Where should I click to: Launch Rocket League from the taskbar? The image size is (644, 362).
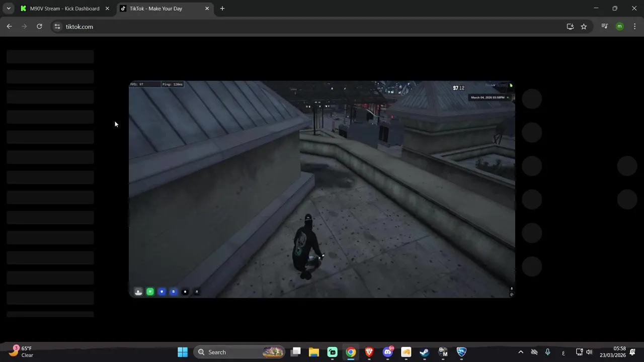461,352
